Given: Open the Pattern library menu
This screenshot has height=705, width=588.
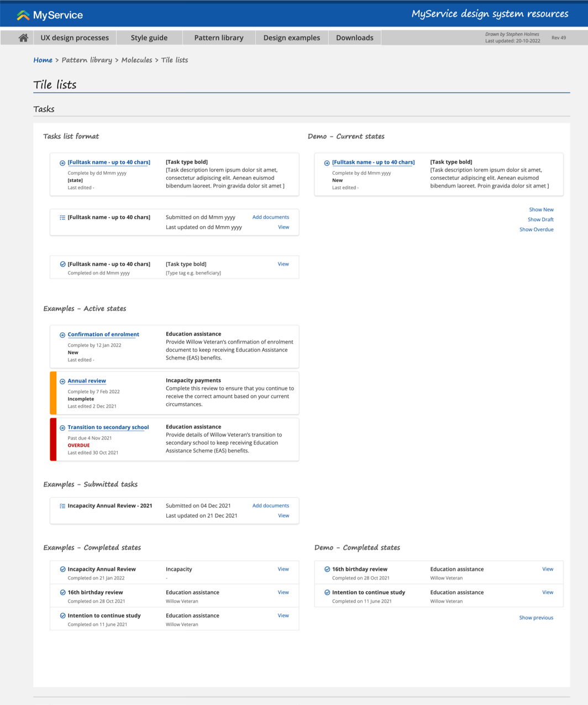Looking at the screenshot, I should click(219, 38).
